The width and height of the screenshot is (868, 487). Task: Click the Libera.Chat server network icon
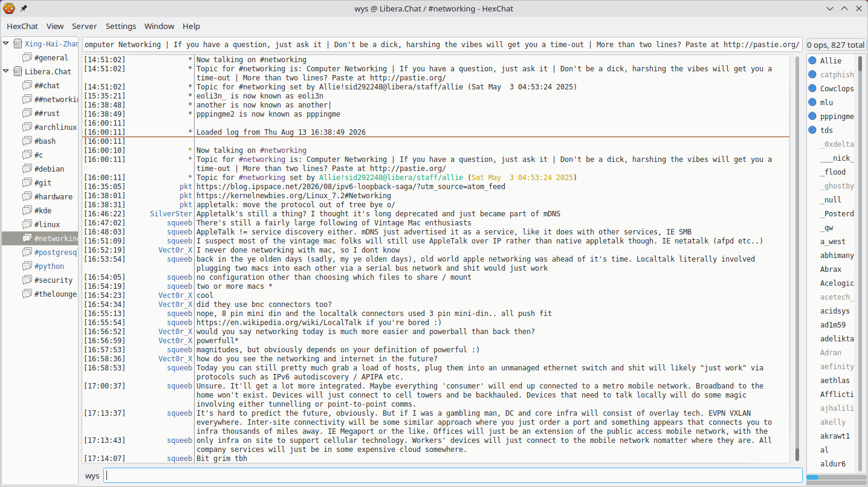[x=18, y=71]
